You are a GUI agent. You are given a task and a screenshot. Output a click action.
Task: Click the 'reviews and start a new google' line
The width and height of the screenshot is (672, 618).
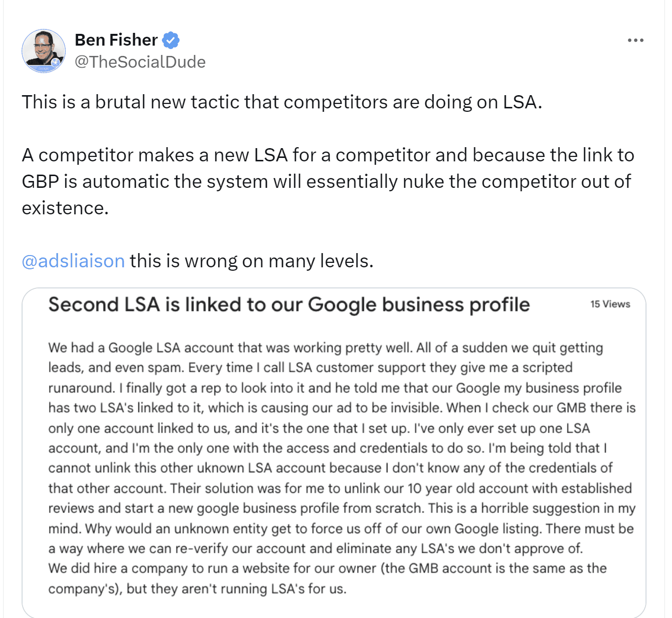tap(341, 508)
